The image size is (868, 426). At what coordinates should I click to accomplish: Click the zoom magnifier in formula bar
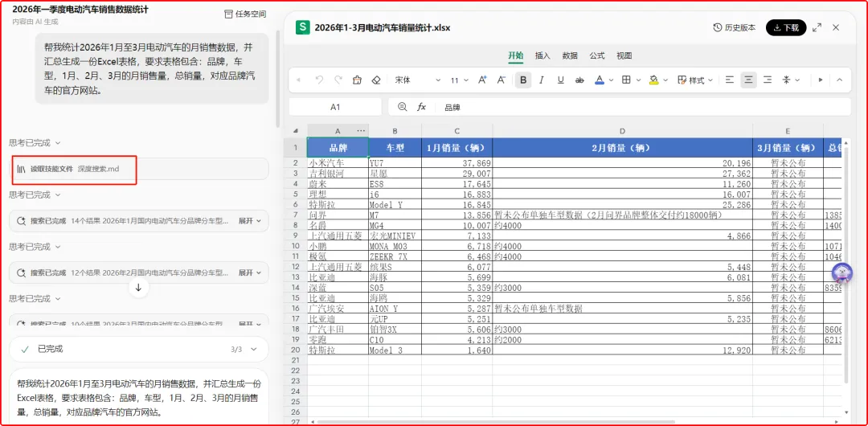403,107
